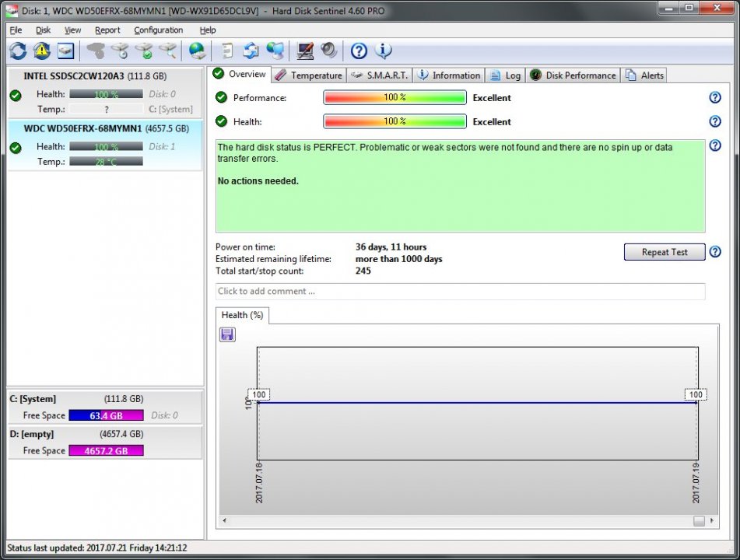Open the View menu

72,30
